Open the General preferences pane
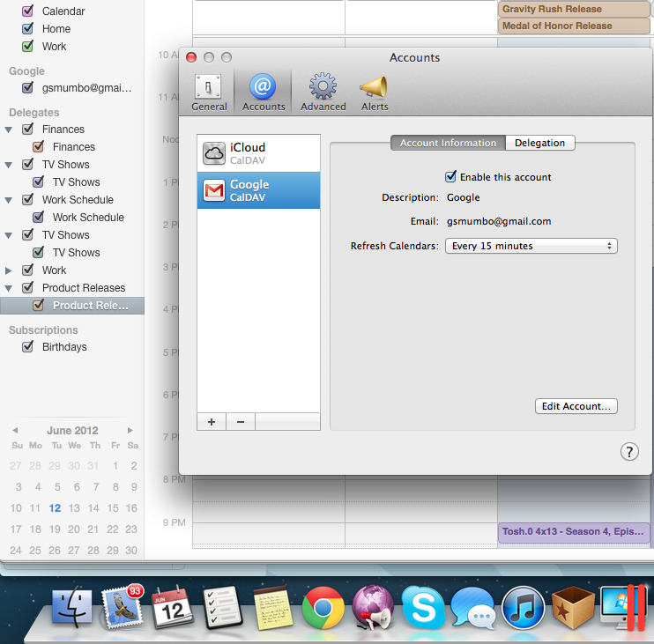 click(x=209, y=93)
